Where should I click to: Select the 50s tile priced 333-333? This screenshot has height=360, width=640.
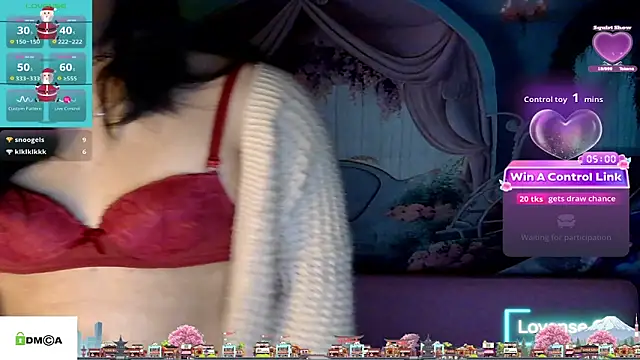click(x=24, y=69)
